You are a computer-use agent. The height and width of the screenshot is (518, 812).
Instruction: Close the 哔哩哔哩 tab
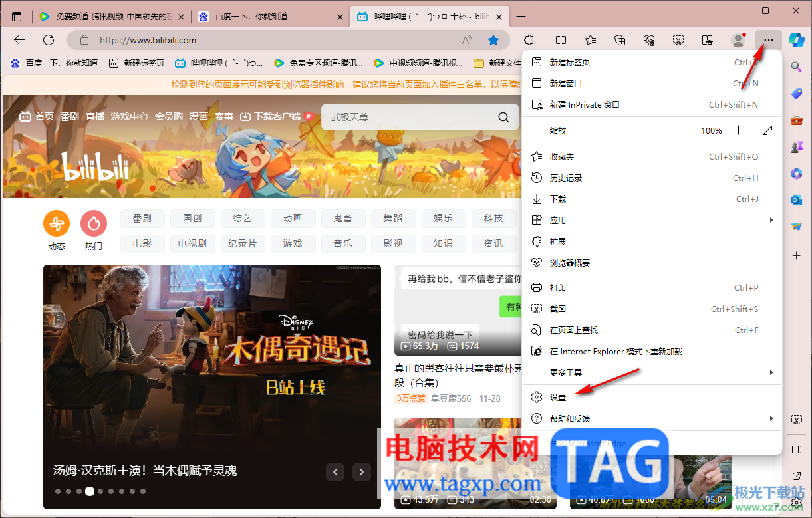pyautogui.click(x=498, y=17)
